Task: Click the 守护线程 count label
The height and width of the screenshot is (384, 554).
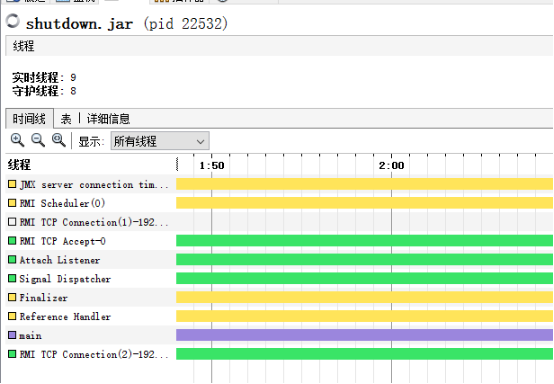Action: [x=44, y=91]
